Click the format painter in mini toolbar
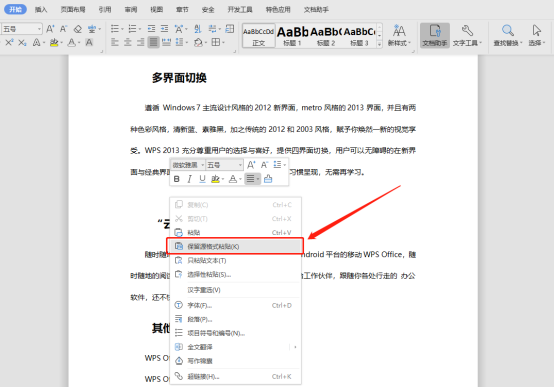This screenshot has width=554, height=387. (268, 179)
